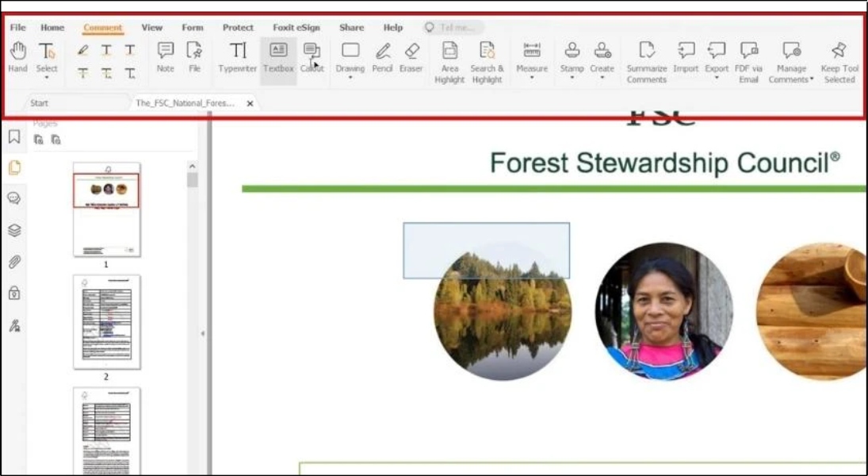Open page 2 thumbnail

click(106, 321)
